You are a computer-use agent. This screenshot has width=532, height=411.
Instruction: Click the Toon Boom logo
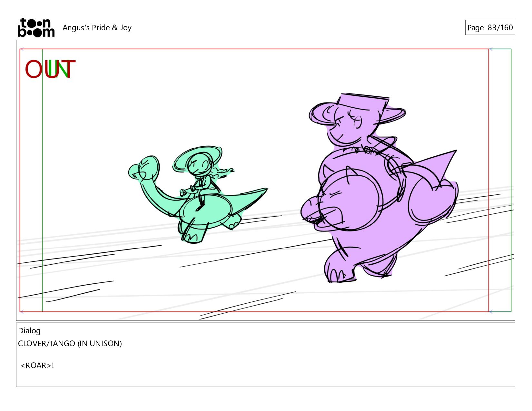tap(36, 27)
